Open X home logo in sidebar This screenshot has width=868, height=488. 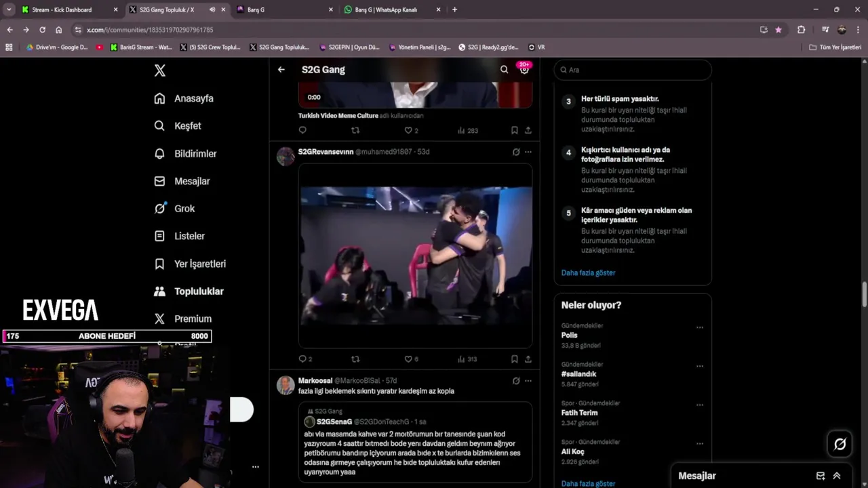[160, 70]
